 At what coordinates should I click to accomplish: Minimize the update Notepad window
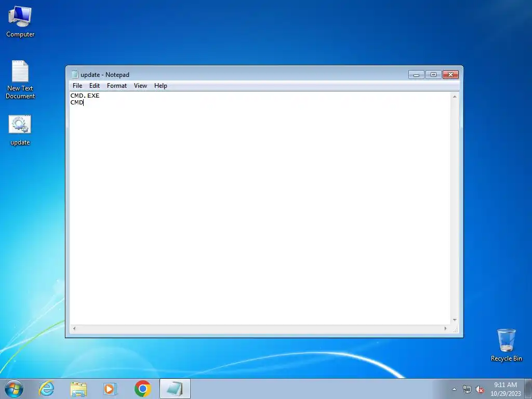416,75
